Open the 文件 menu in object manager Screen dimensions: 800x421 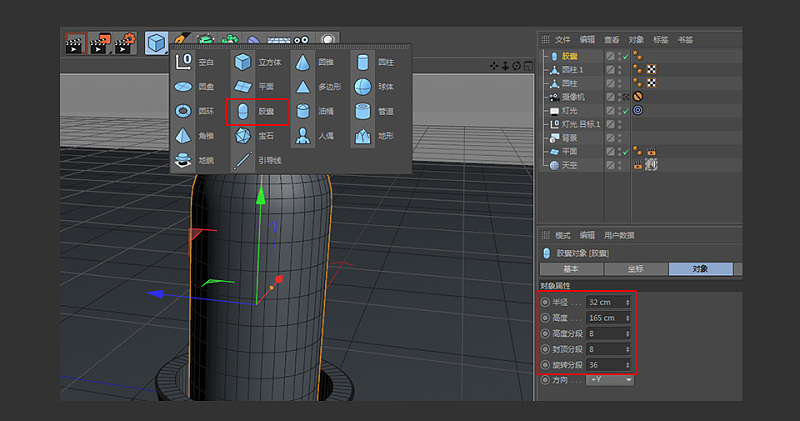[x=563, y=39]
